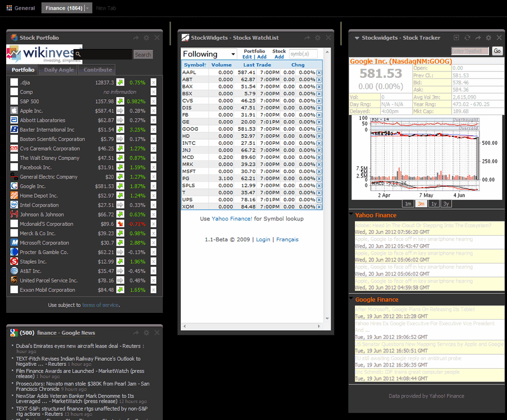
Task: Click the Baxter International logo icon
Action: coord(14,130)
